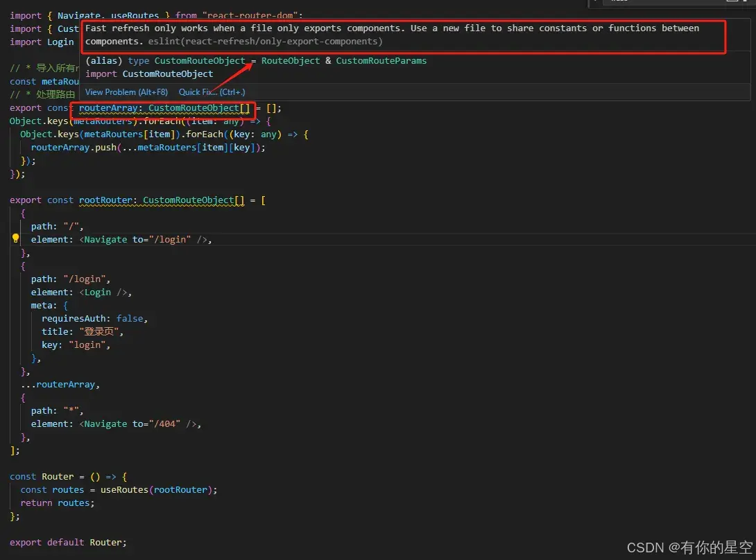Click 'return routes;' statement
The image size is (756, 560).
point(58,503)
